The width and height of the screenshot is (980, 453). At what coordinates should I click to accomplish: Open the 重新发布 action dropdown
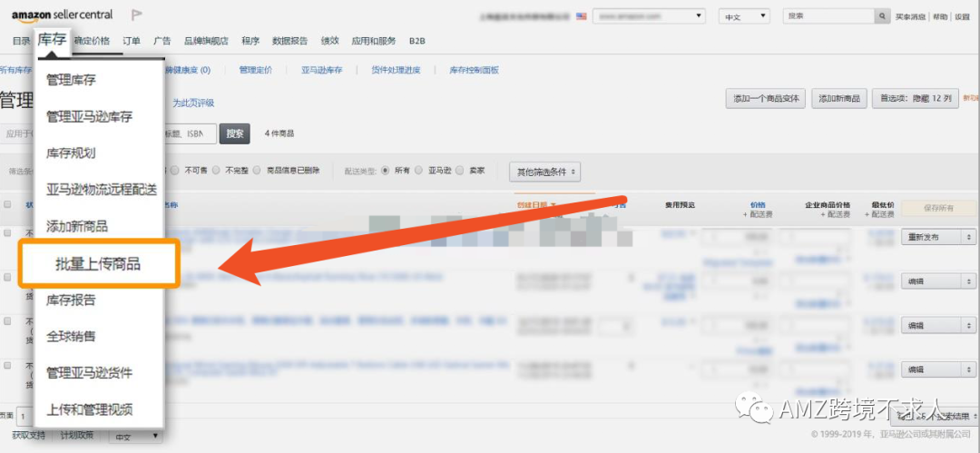(938, 237)
